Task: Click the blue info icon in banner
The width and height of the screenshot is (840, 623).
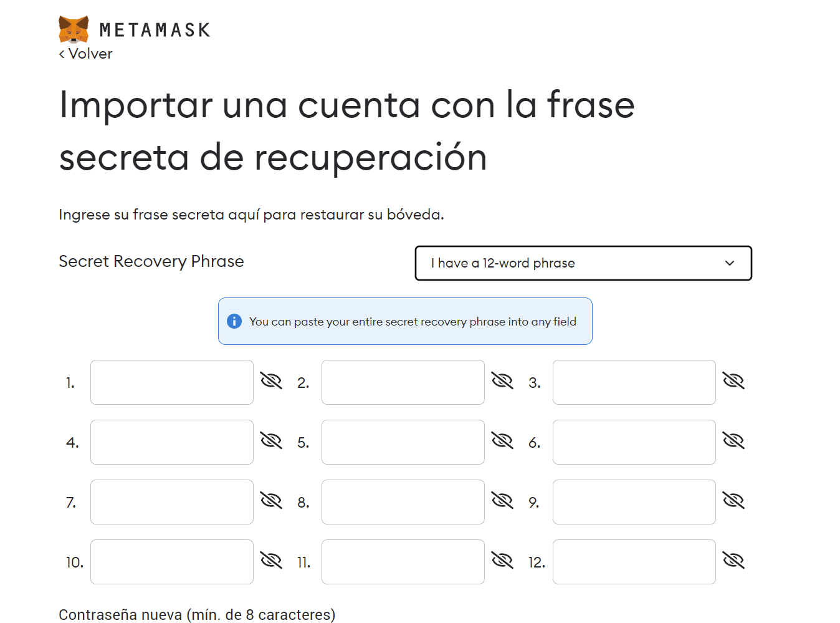Action: point(234,321)
